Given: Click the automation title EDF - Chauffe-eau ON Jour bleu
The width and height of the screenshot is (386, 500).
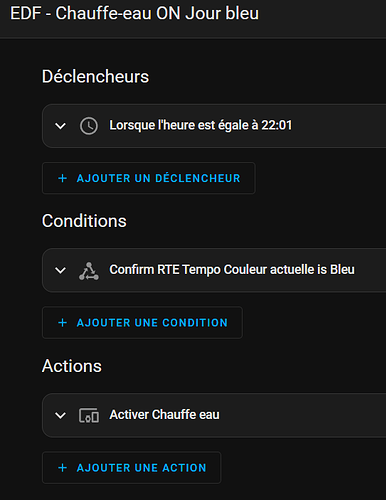Looking at the screenshot, I should [x=134, y=14].
